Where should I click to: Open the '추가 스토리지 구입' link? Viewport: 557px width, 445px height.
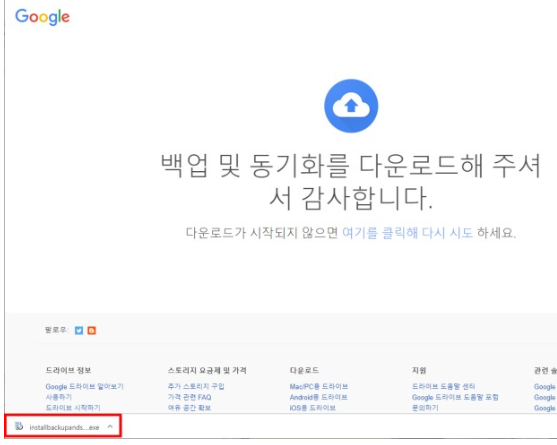pyautogui.click(x=196, y=386)
